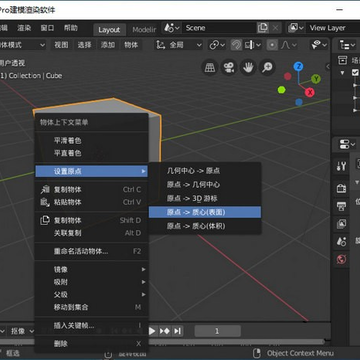Open the 渲染 menu in top bar

(24, 28)
